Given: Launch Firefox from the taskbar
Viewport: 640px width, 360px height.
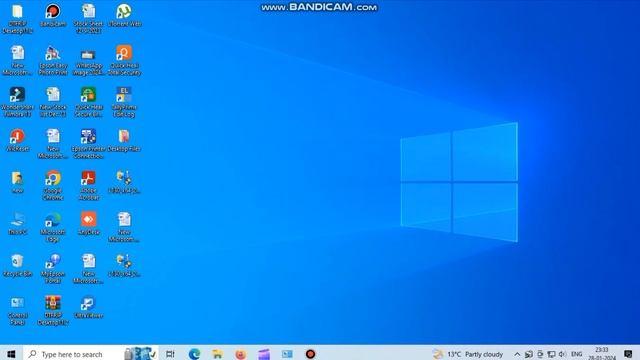Looking at the screenshot, I should (241, 354).
